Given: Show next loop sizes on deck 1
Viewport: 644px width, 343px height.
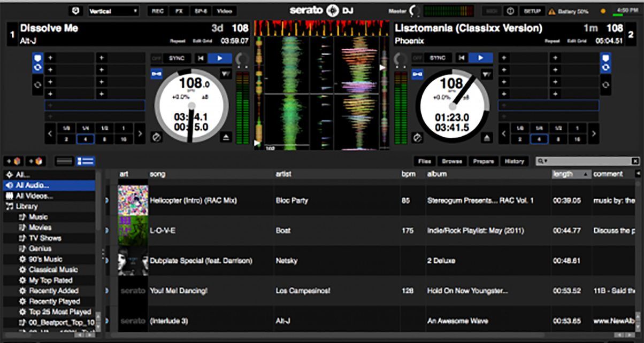Looking at the screenshot, I should (140, 134).
